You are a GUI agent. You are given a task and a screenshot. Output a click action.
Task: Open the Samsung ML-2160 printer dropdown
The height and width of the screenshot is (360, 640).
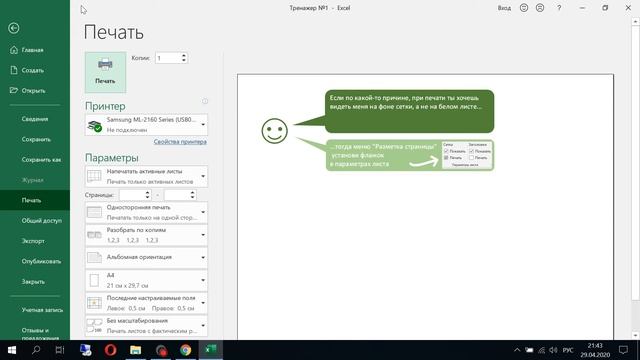pyautogui.click(x=146, y=124)
